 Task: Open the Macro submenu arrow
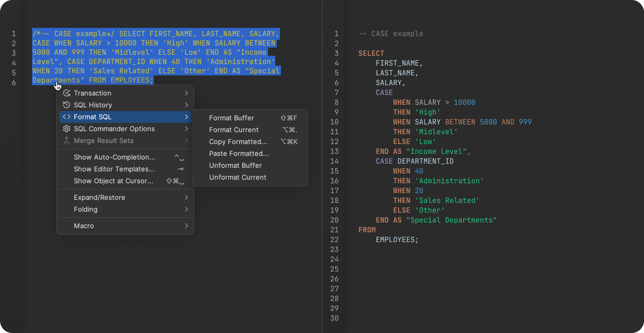[x=186, y=226]
